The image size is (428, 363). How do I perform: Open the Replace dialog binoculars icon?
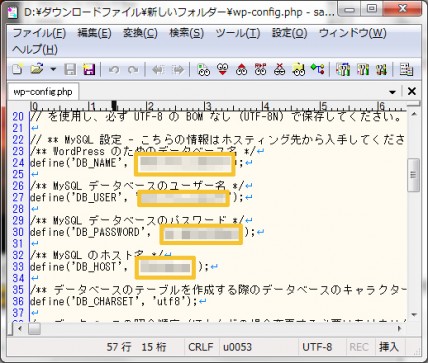pyautogui.click(x=261, y=69)
